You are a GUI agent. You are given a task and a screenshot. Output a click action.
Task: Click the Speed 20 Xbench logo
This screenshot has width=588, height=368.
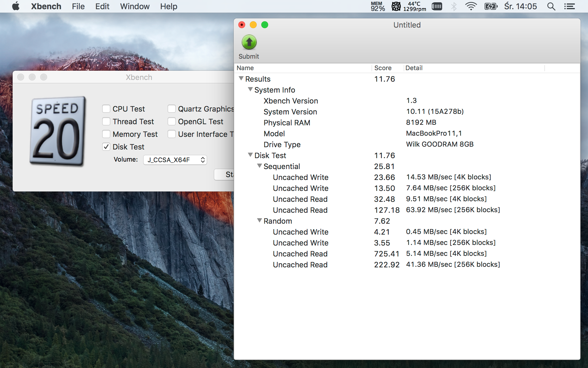(x=58, y=131)
